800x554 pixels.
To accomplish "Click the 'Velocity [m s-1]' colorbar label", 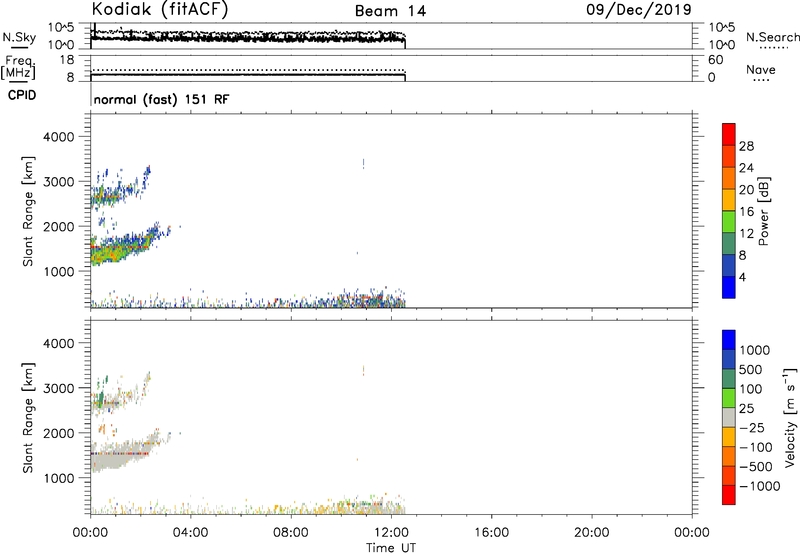I will coord(790,417).
